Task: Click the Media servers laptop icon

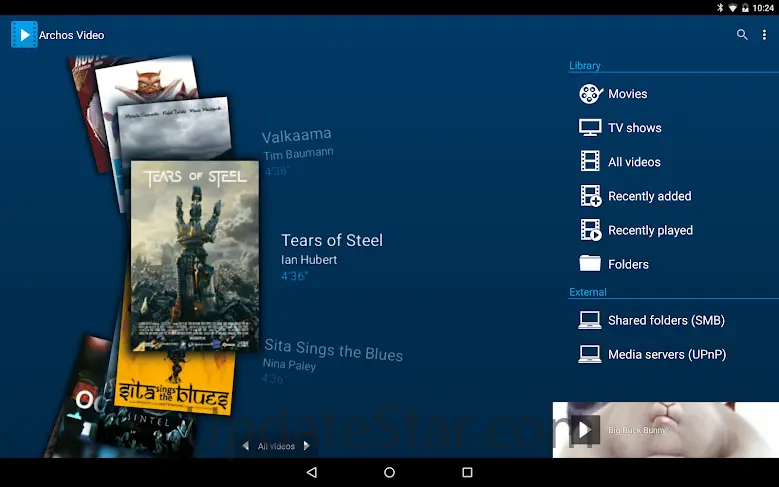Action: point(590,354)
